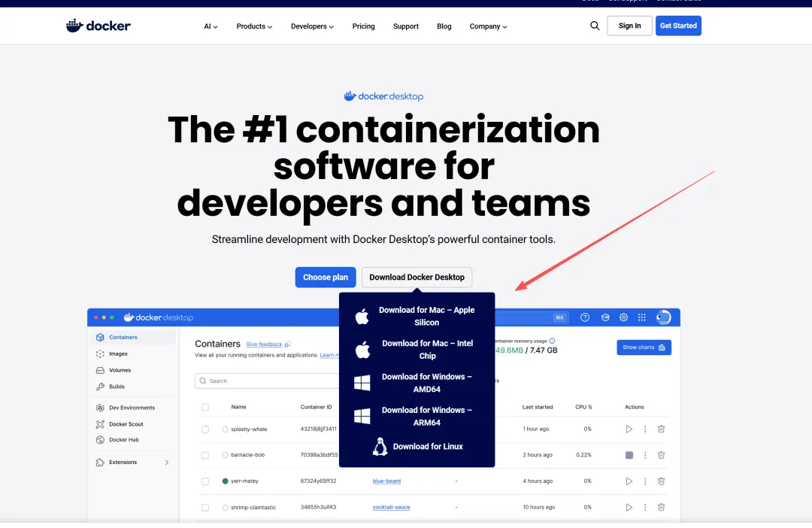Image resolution: width=812 pixels, height=528 pixels.
Task: Check the splashy-whale row checkbox
Action: 205,429
